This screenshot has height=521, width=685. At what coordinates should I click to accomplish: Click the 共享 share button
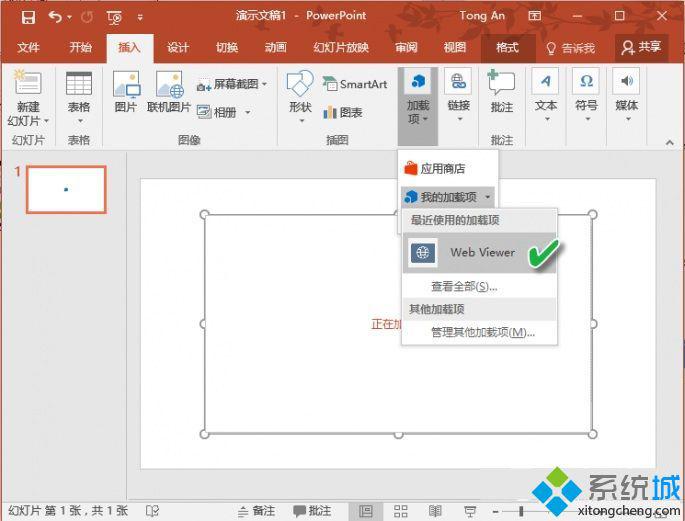pyautogui.click(x=641, y=47)
